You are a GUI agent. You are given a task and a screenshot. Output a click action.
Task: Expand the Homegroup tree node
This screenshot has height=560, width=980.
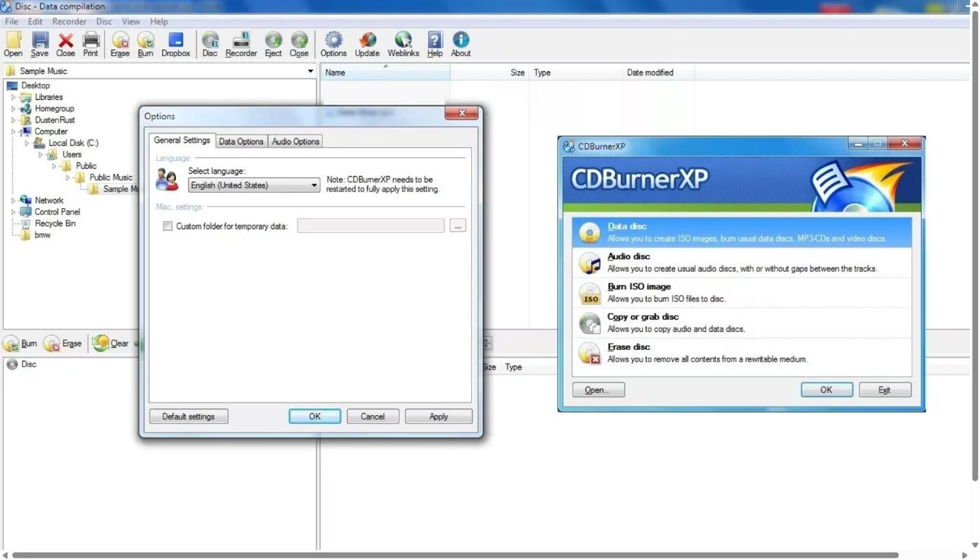[13, 109]
